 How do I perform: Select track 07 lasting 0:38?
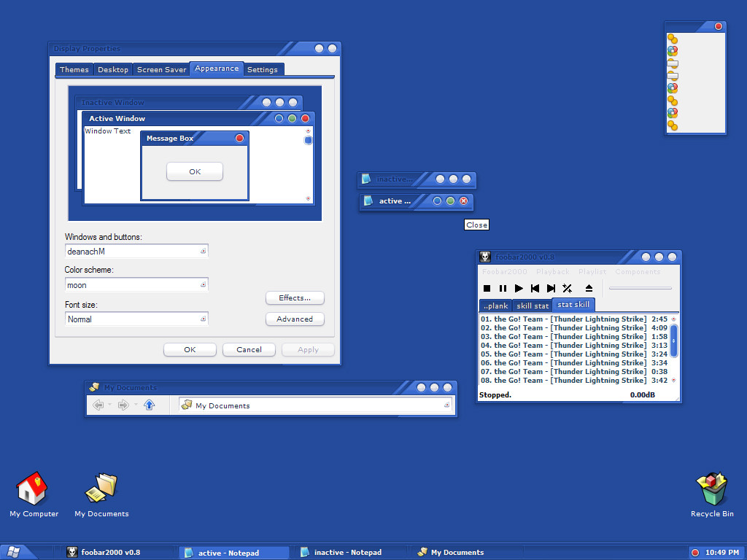(x=574, y=371)
